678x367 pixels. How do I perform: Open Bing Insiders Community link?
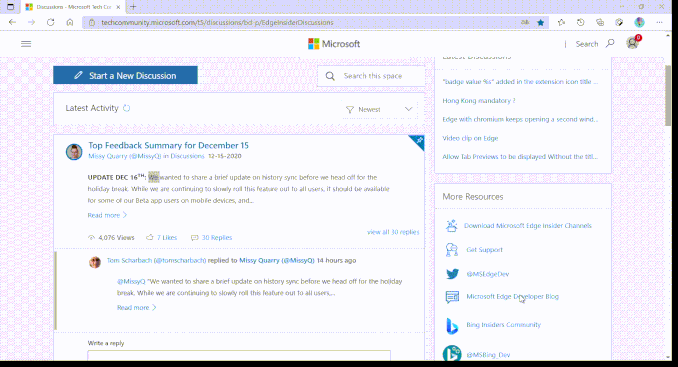click(x=503, y=324)
